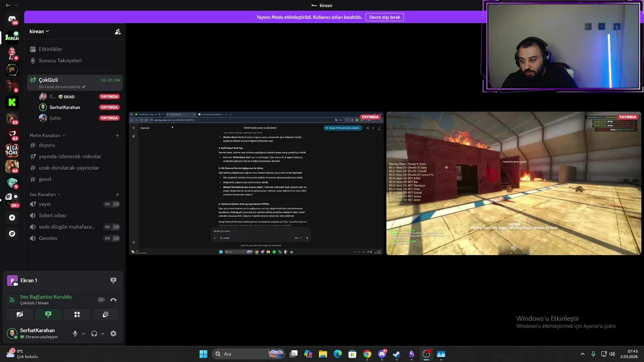
Task: Click Devre dışı bırak button
Action: [384, 17]
